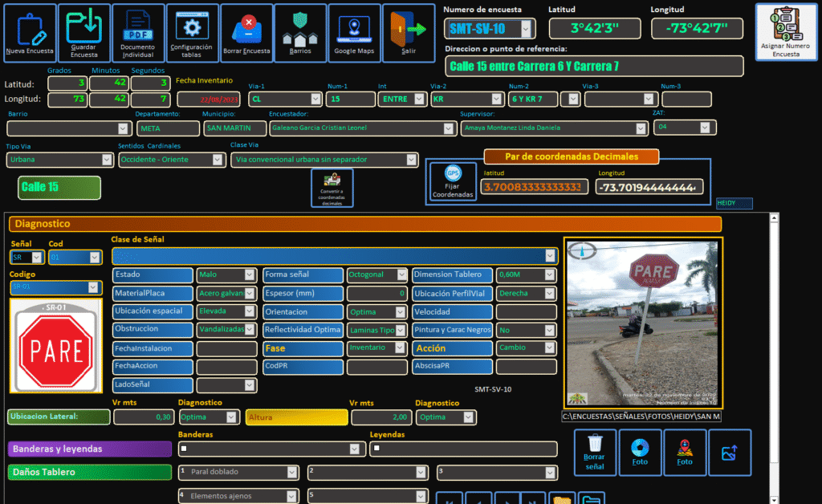The image size is (822, 504).
Task: Click the photo file path field
Action: (x=641, y=417)
